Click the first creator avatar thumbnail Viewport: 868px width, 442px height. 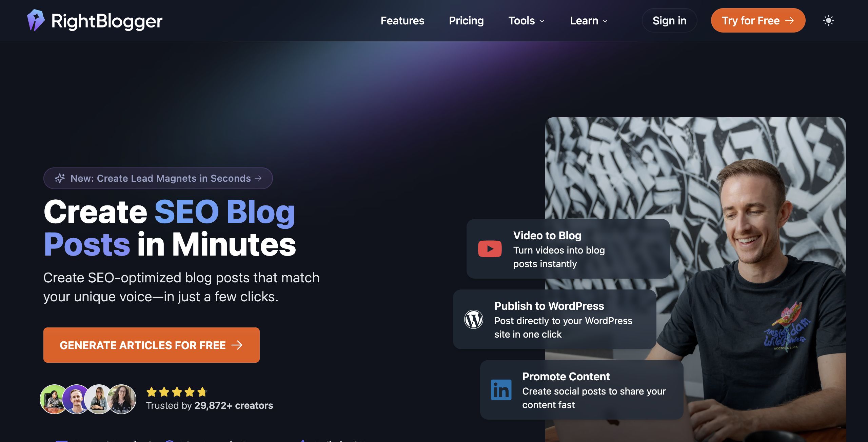(x=54, y=399)
